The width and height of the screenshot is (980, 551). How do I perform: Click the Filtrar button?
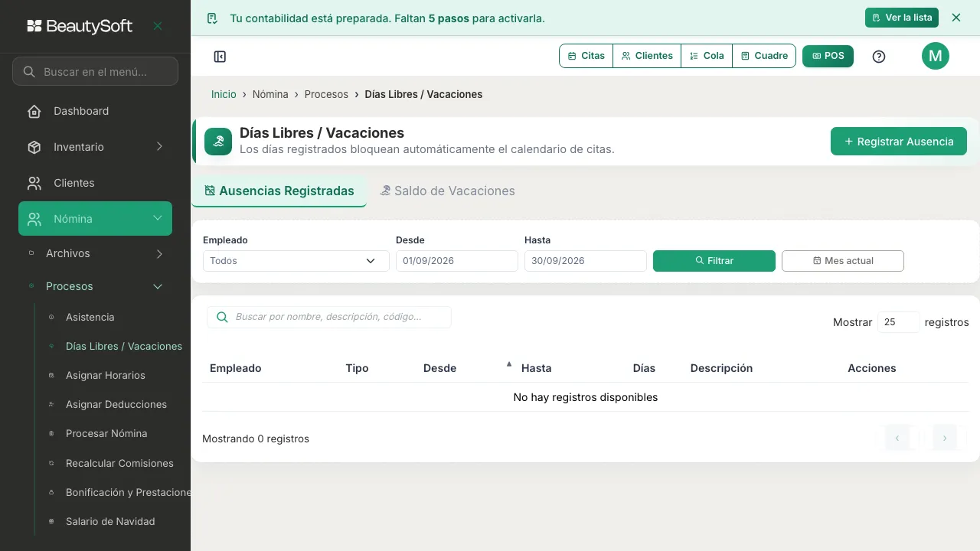714,261
